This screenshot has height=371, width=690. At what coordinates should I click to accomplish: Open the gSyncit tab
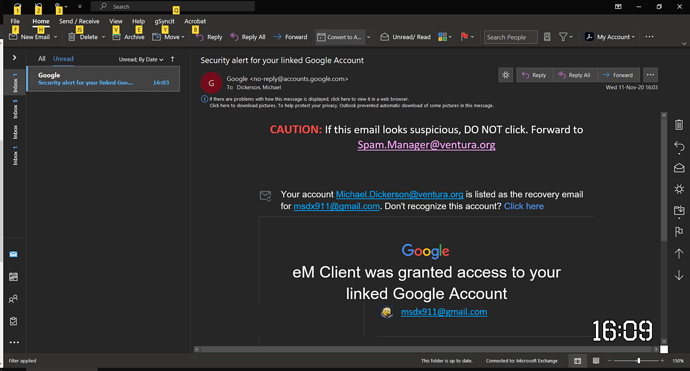point(164,21)
